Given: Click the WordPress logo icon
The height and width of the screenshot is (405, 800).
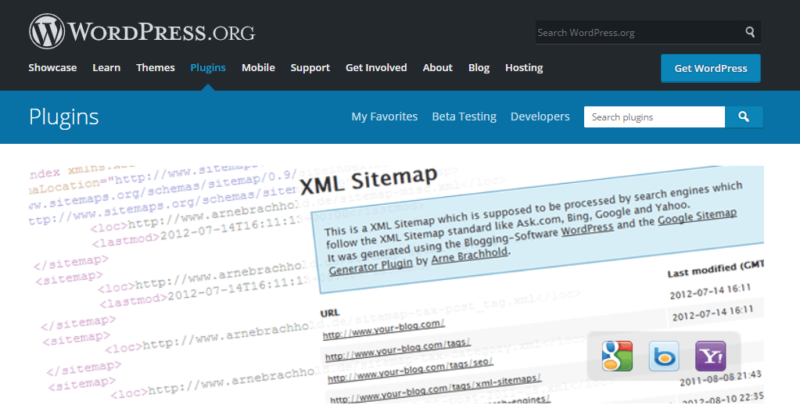Looking at the screenshot, I should [47, 31].
